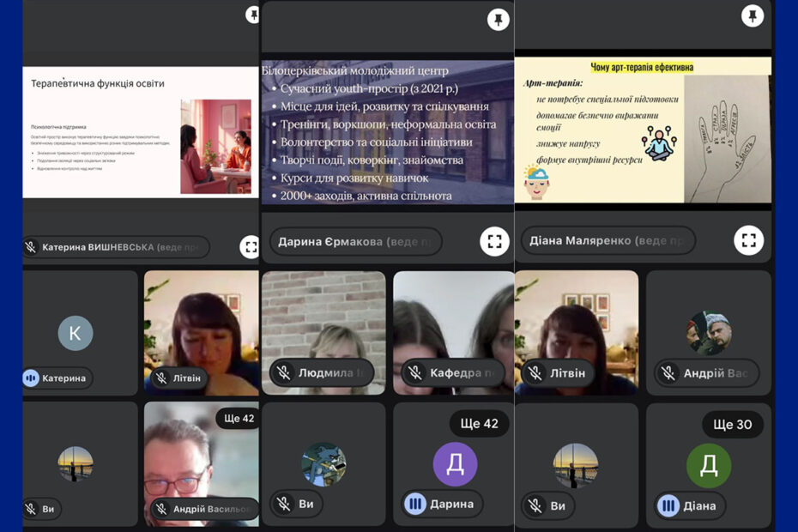Click the speaking indicator next to Катерина
Viewport: 798px width, 532px height.
32,378
